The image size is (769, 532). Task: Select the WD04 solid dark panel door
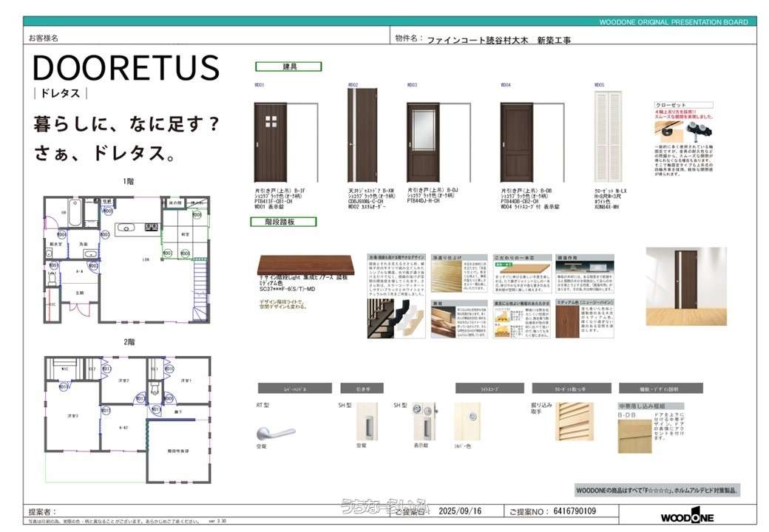516,142
